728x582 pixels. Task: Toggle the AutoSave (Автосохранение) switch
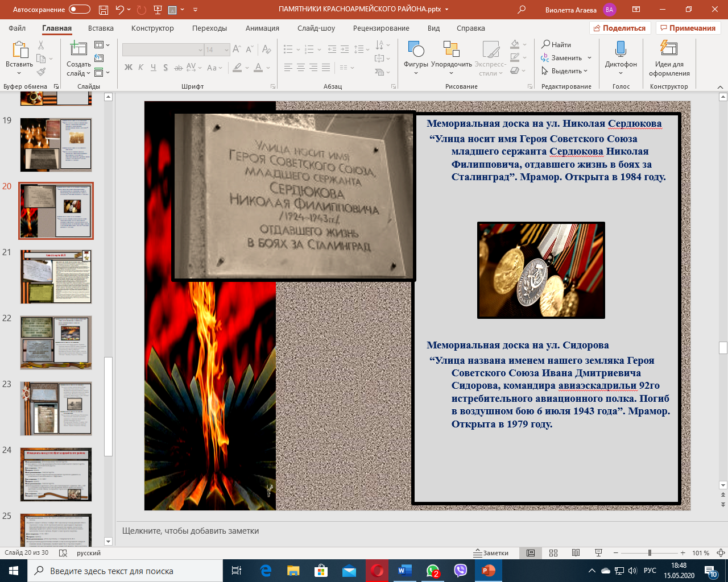pos(79,10)
